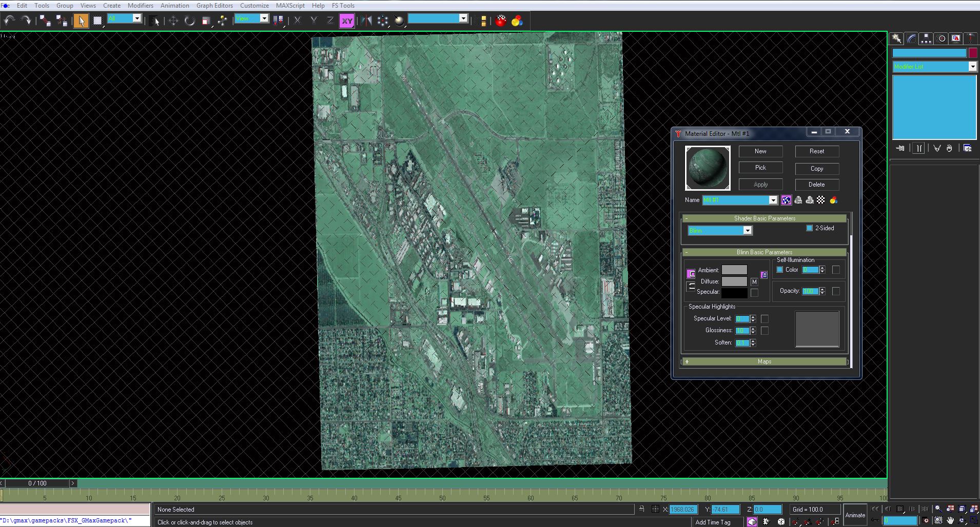
Task: Toggle the 2-Sided checkbox
Action: click(x=809, y=228)
